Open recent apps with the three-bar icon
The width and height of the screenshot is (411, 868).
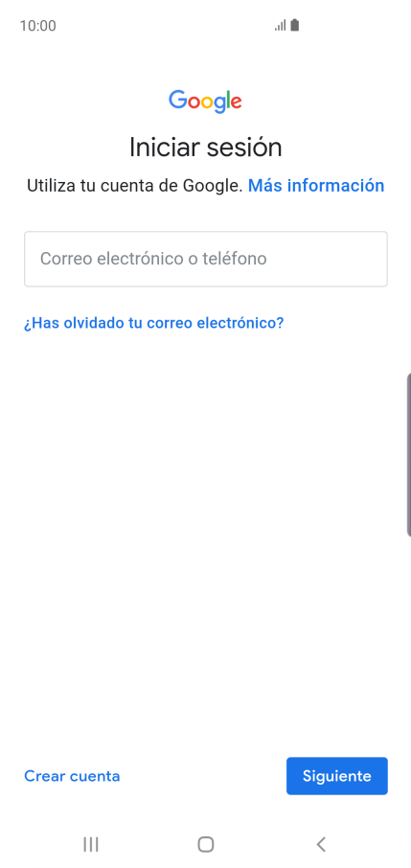91,844
